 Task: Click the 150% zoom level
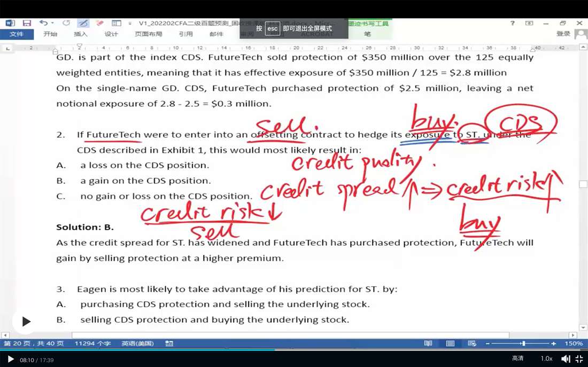click(574, 343)
